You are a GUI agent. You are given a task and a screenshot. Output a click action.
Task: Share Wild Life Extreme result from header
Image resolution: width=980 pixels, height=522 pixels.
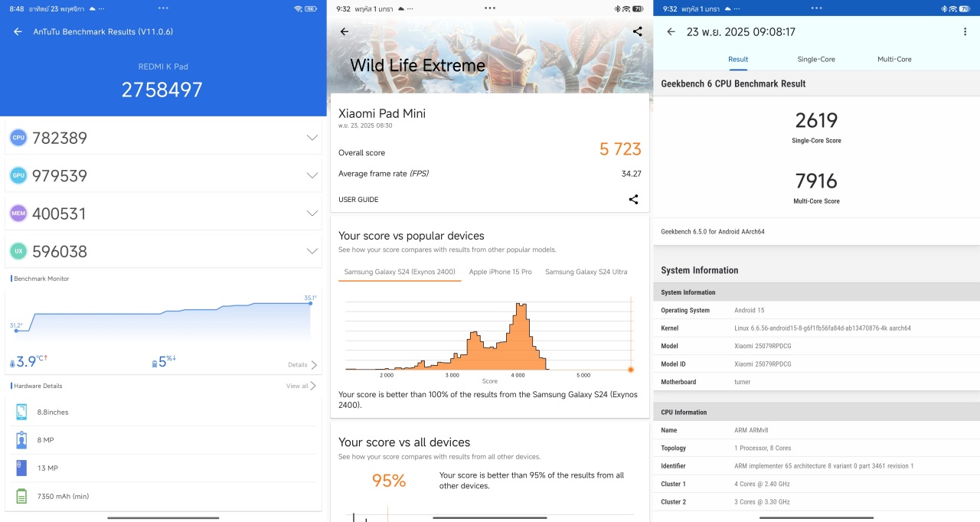(637, 32)
